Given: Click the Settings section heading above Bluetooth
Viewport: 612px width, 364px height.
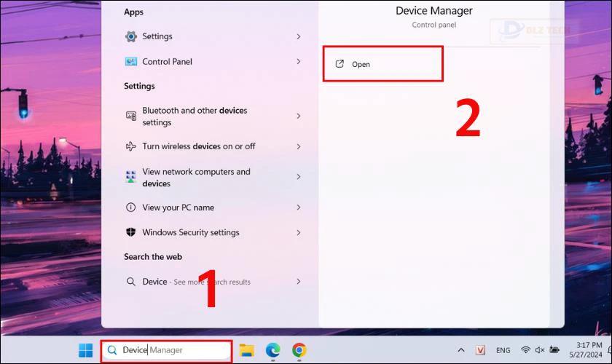Looking at the screenshot, I should click(x=139, y=86).
